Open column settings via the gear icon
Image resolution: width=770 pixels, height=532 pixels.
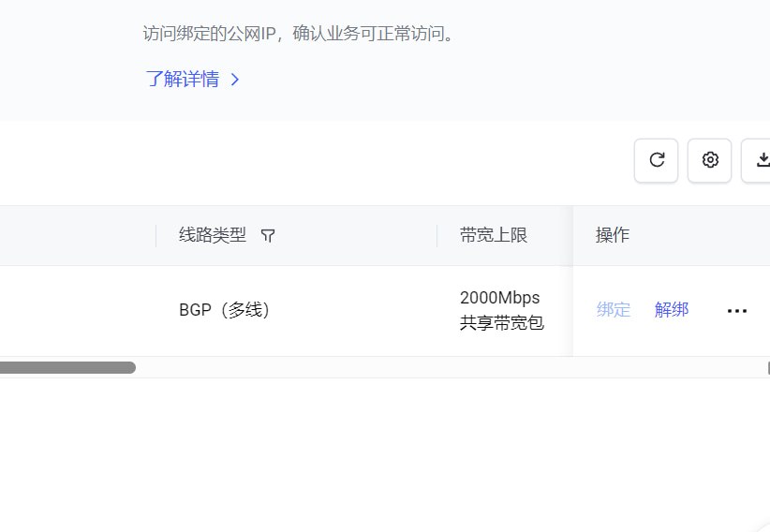click(x=710, y=160)
